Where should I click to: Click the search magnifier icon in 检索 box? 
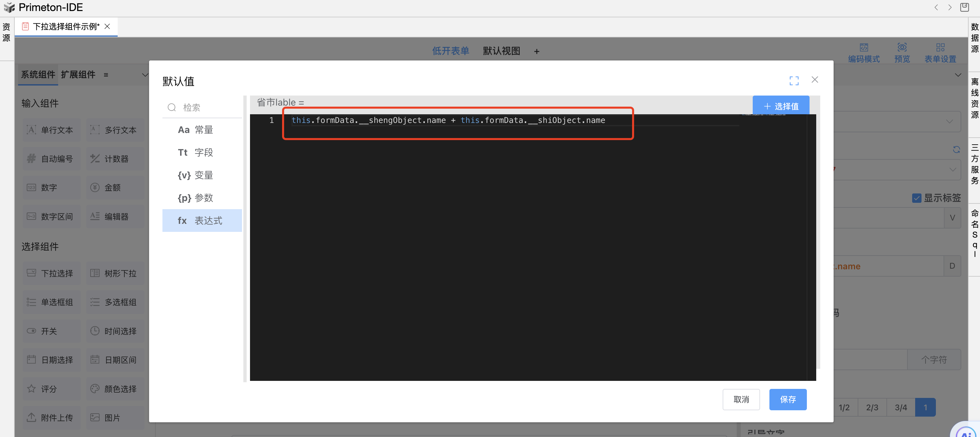coord(172,108)
